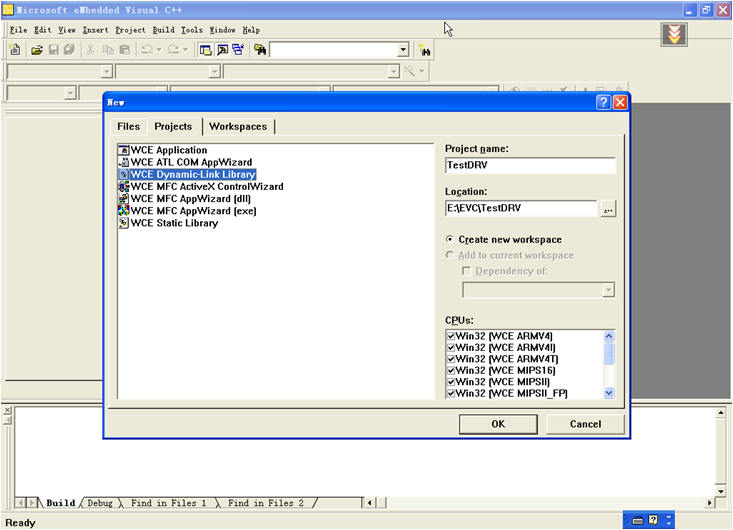Choose WCE MFC ActiveX ControlWizard
Viewport: 733px width, 530px height.
coord(206,186)
